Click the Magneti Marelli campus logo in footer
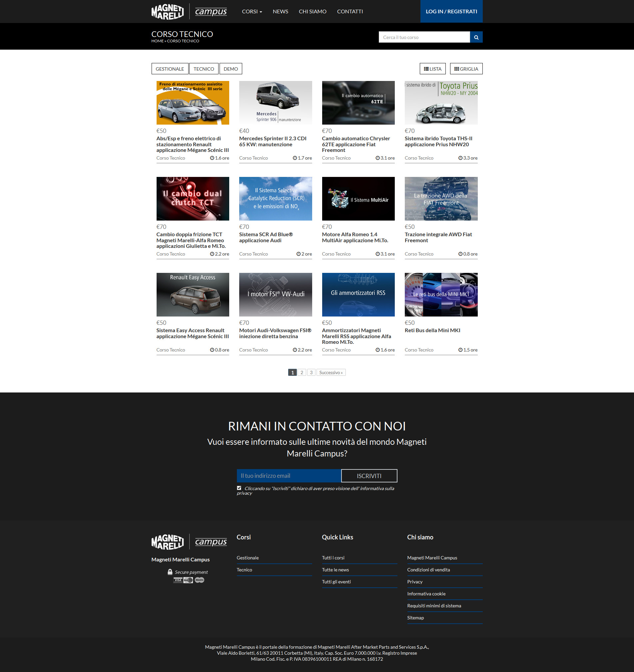 [189, 542]
